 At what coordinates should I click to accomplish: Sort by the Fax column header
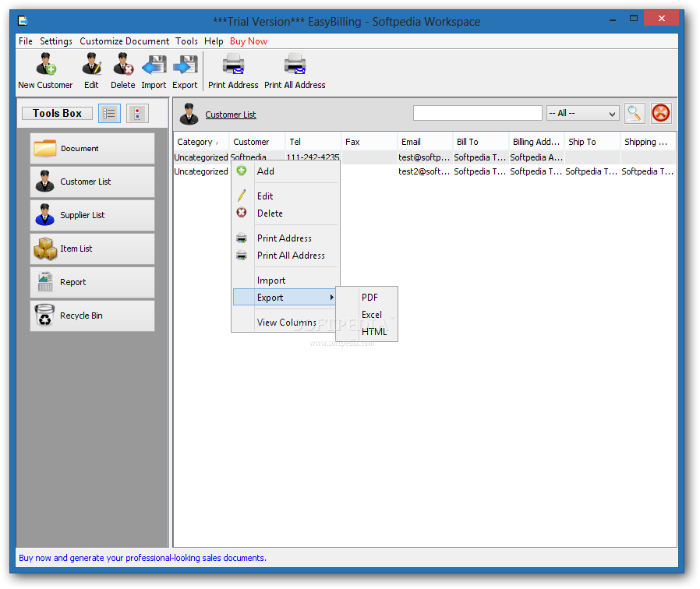click(x=369, y=142)
